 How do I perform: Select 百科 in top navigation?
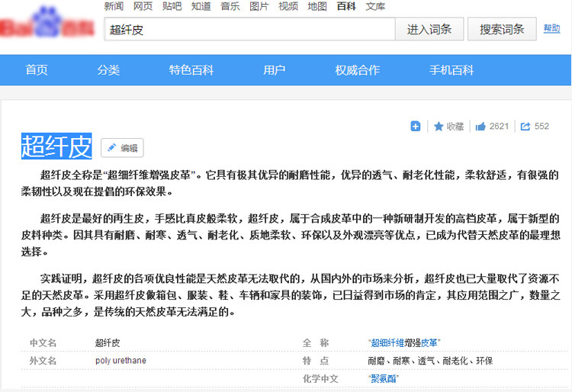tap(346, 6)
